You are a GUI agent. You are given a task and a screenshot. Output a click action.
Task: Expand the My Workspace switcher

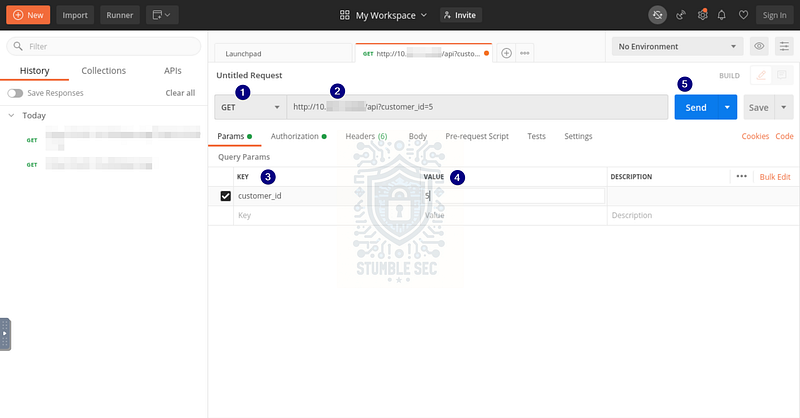tap(383, 15)
